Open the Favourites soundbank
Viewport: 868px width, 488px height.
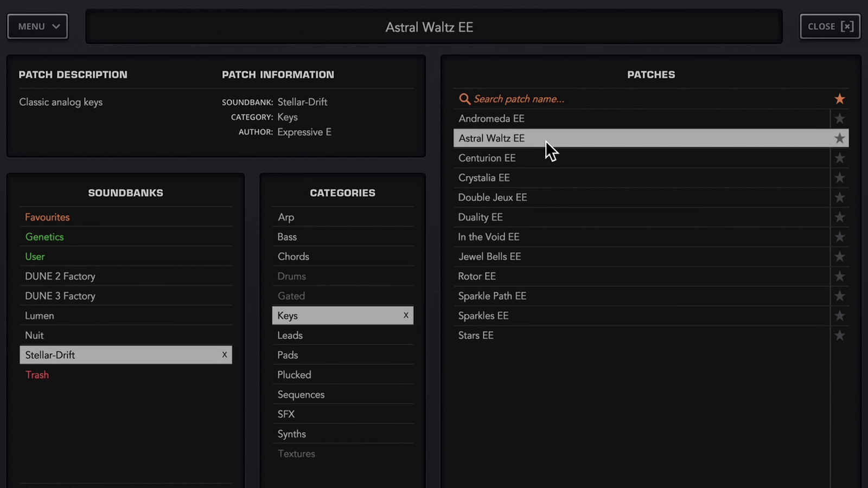point(47,217)
